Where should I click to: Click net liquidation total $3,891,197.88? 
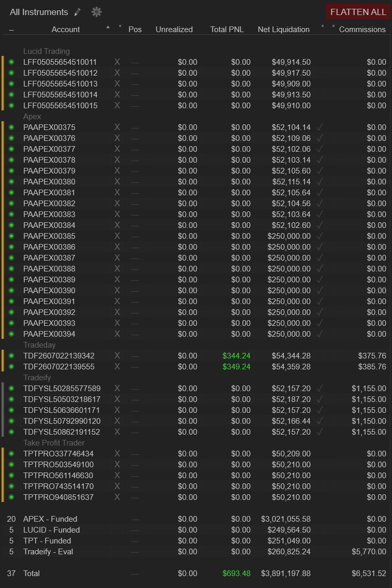[x=286, y=573]
